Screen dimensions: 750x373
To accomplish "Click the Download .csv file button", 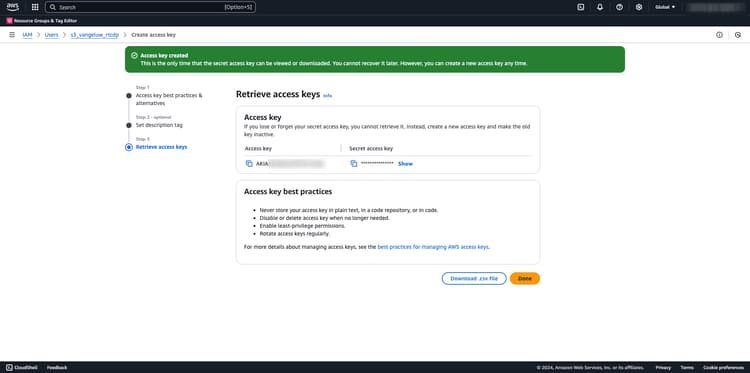I will (474, 278).
